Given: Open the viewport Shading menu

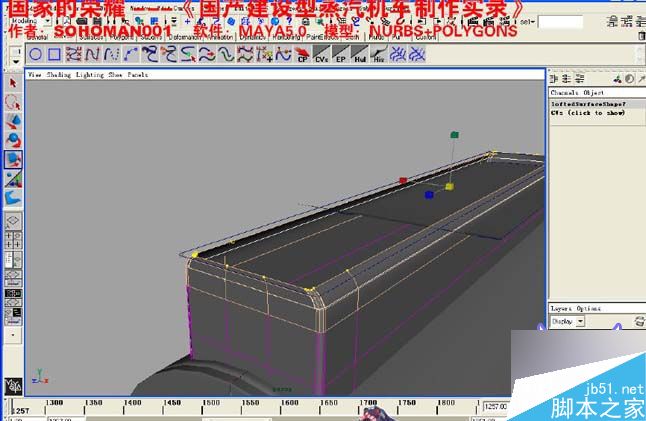Looking at the screenshot, I should 59,75.
